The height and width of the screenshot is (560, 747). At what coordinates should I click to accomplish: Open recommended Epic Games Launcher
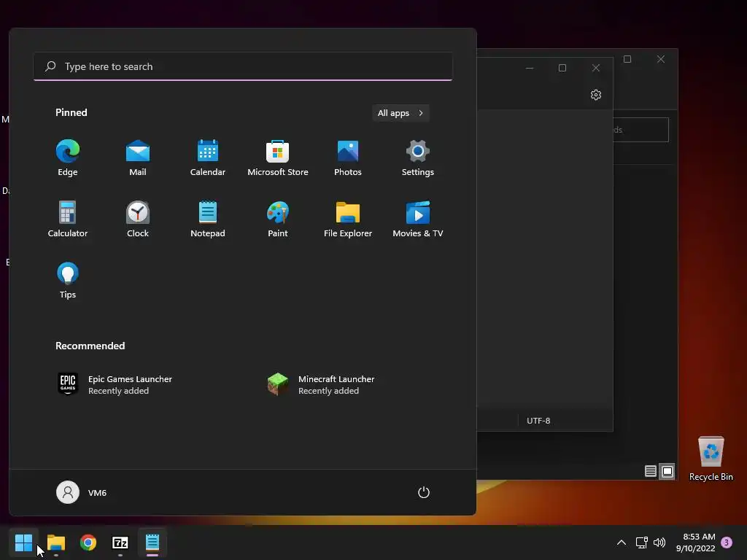[x=115, y=384]
